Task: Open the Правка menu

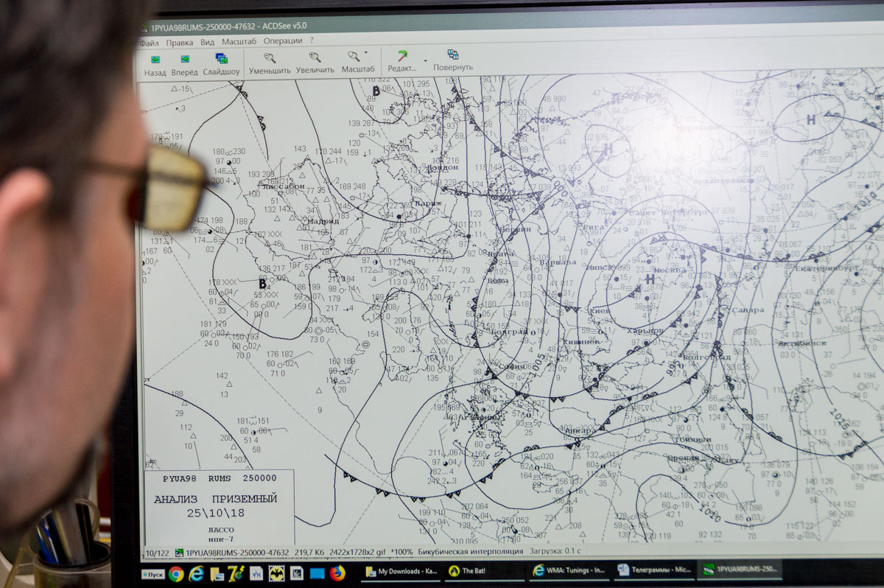Action: tap(179, 42)
